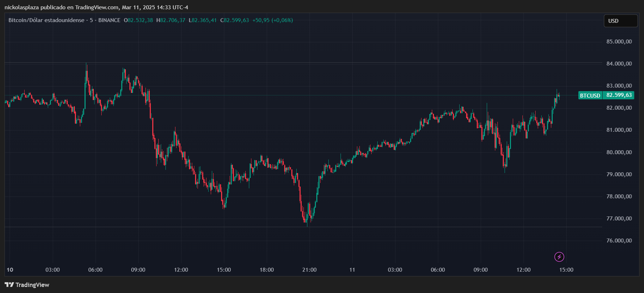Image resolution: width=644 pixels, height=293 pixels.
Task: Click the 82.000,00 price axis label
Action: pos(619,108)
